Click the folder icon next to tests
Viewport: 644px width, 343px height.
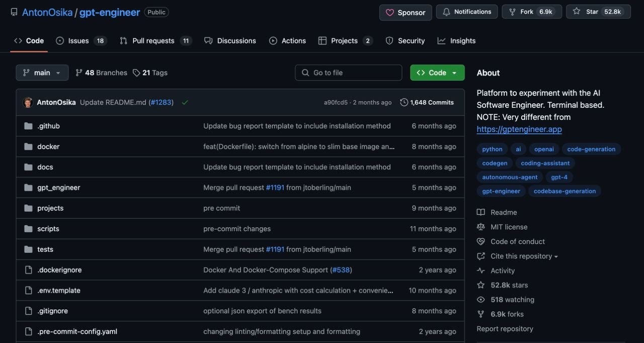[28, 249]
